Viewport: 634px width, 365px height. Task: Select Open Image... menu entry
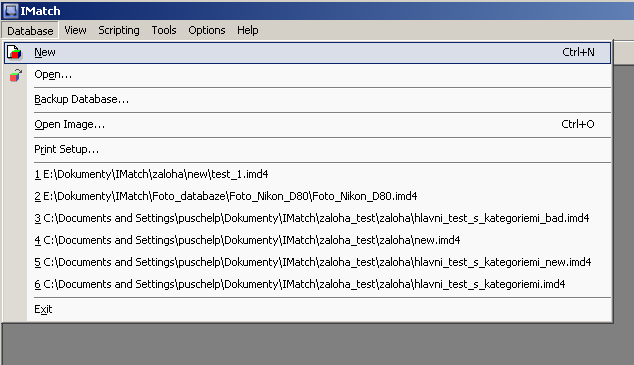pyautogui.click(x=307, y=125)
